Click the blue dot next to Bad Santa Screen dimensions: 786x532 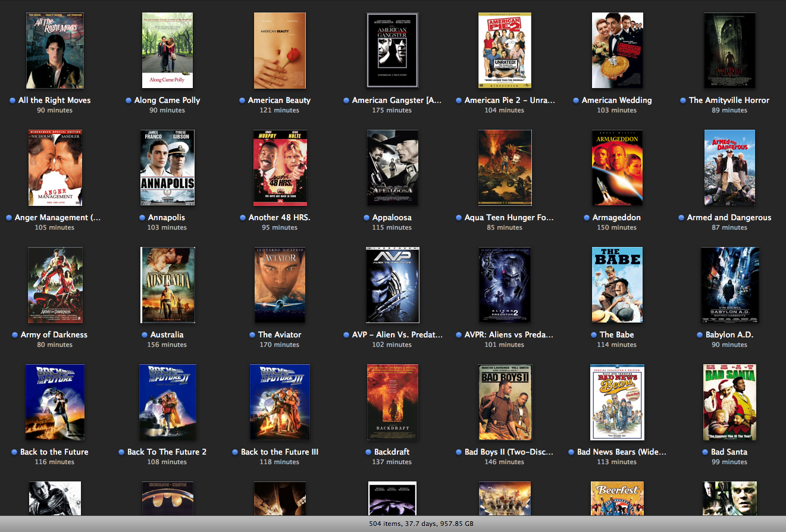pyautogui.click(x=706, y=452)
